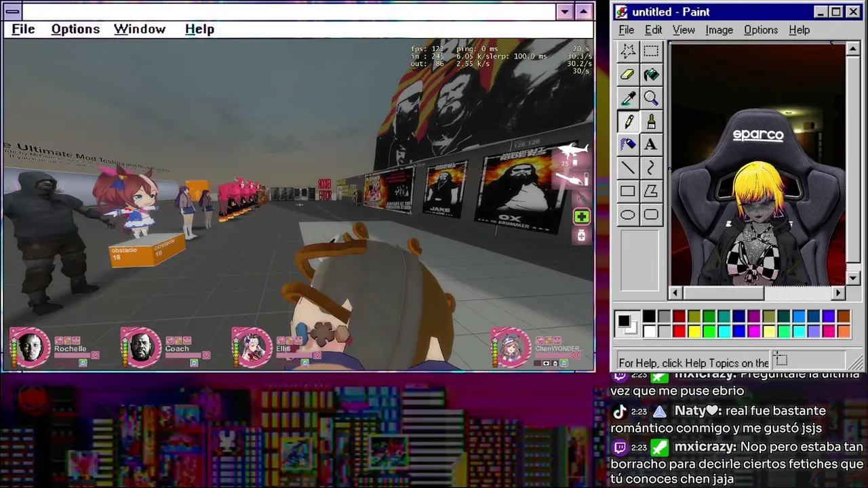Pick the Eraser tool in Paint

point(628,75)
